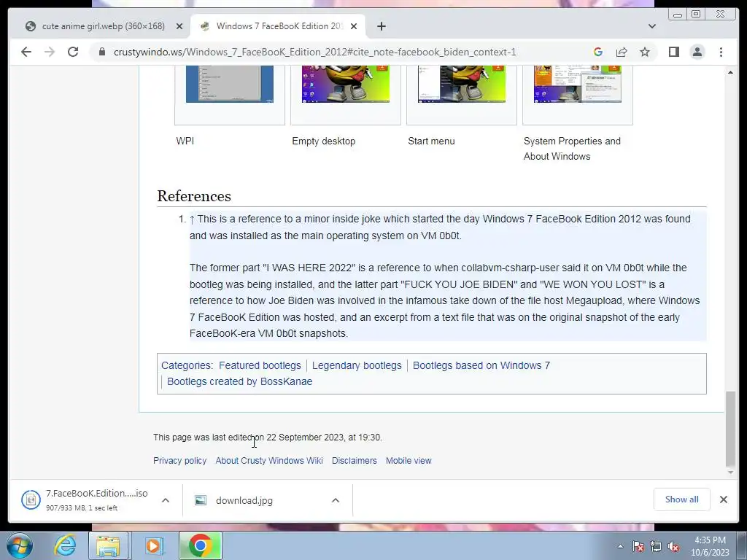The image size is (747, 560).
Task: Open the muted volume tray icon
Action: click(673, 546)
